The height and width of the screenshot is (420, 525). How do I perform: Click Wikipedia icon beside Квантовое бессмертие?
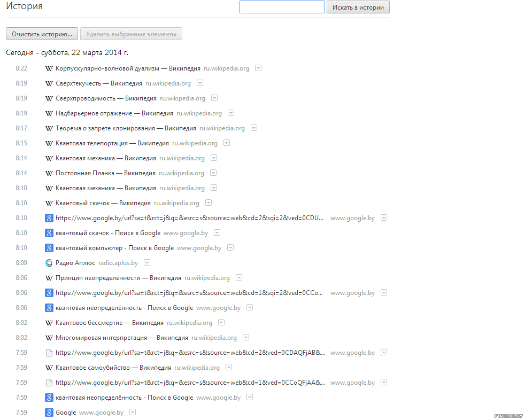point(49,323)
